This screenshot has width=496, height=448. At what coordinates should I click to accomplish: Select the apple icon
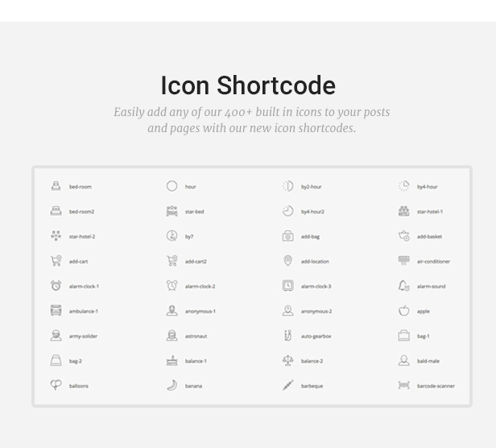tap(403, 310)
